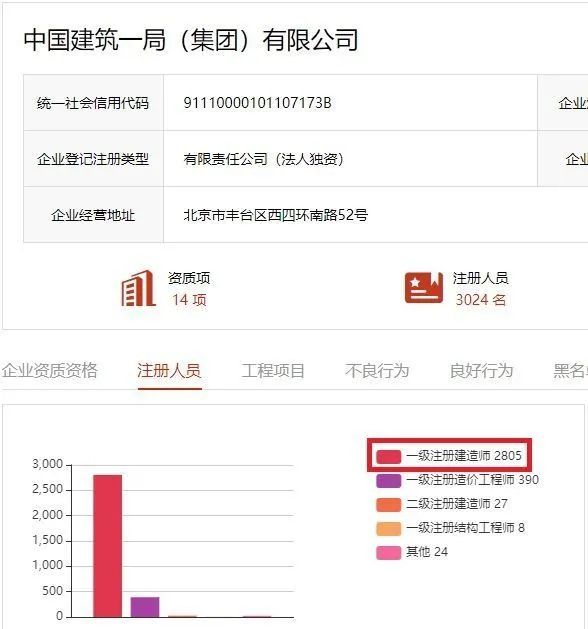This screenshot has width=588, height=629.
Task: Toggle legend entry 一级注册结构工程师 8
Action: coord(450,528)
